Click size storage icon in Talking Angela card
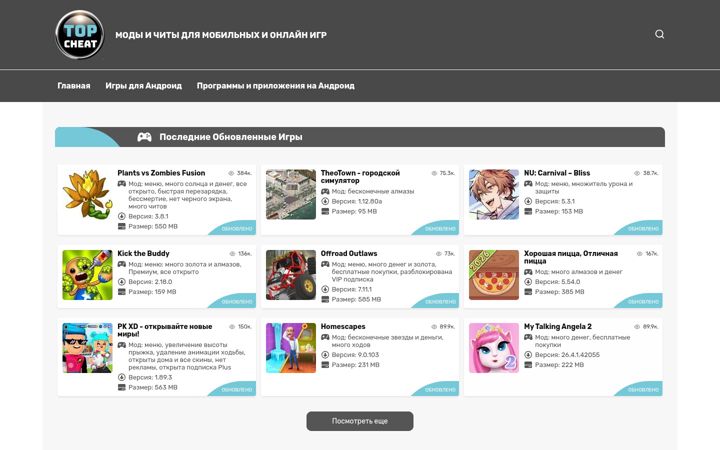The image size is (720, 450). pyautogui.click(x=528, y=365)
